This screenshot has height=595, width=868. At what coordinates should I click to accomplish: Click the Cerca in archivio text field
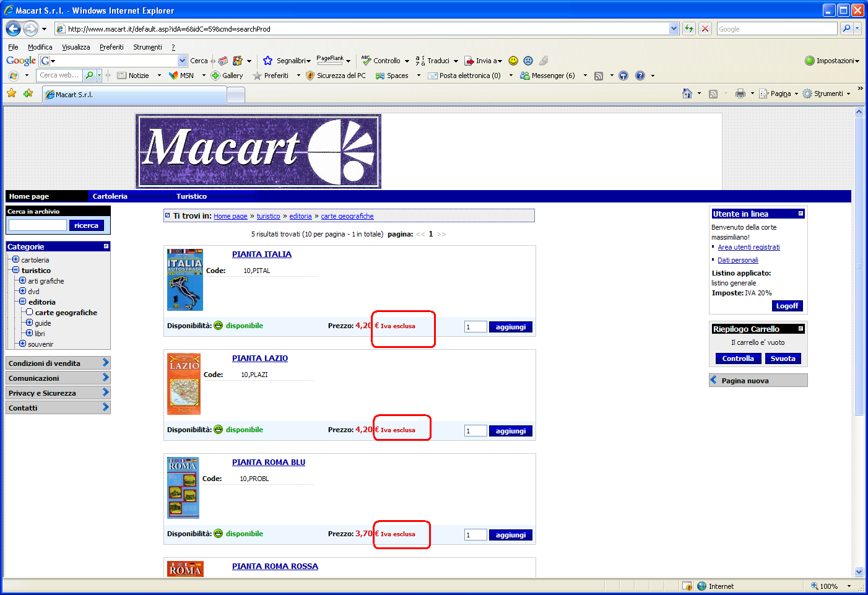pyautogui.click(x=38, y=225)
